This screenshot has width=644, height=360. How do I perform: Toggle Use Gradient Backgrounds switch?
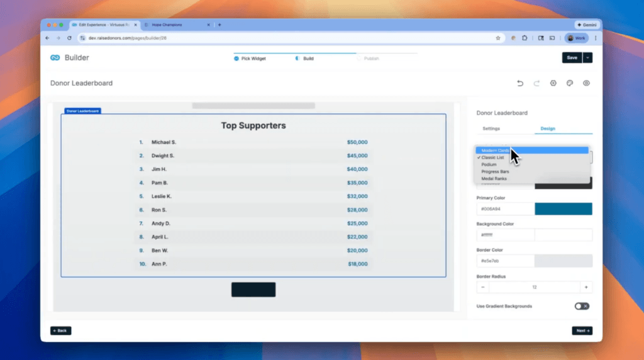click(x=582, y=306)
